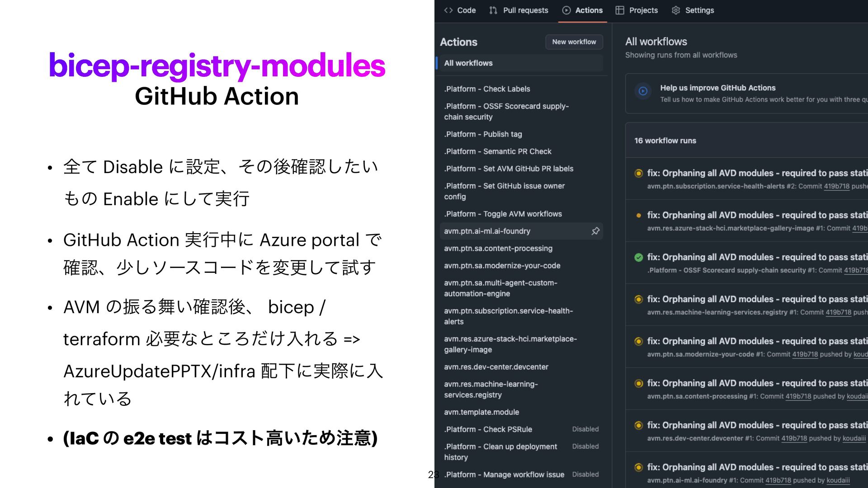Image resolution: width=868 pixels, height=488 pixels.
Task: Open OSSF Scorecard #1 run title
Action: [x=757, y=257]
